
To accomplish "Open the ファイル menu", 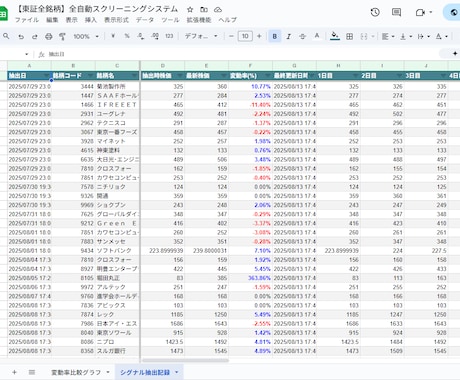I will 27,20.
